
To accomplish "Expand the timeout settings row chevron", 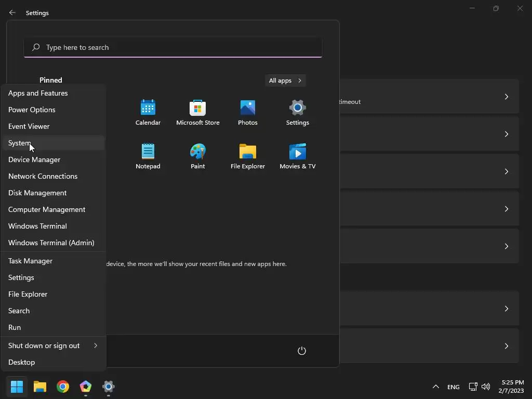I will tap(506, 97).
